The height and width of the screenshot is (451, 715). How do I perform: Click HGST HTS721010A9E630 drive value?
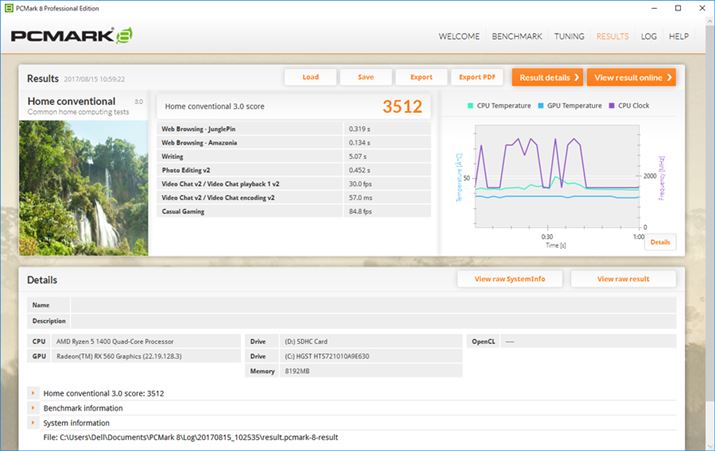pyautogui.click(x=327, y=356)
